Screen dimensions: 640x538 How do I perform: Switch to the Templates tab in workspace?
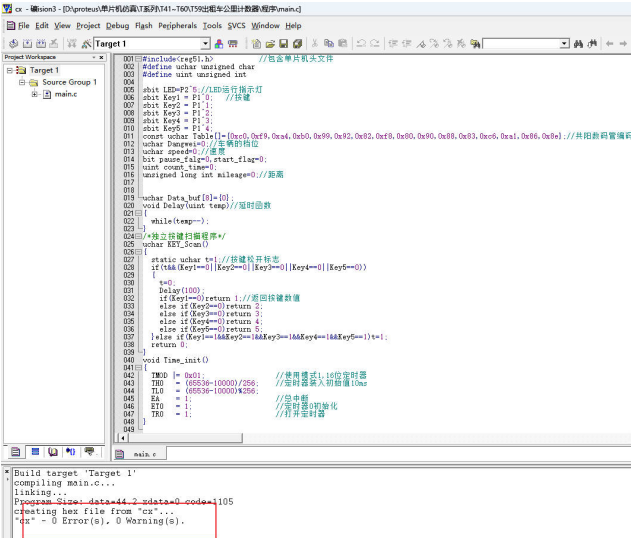[x=89, y=451]
